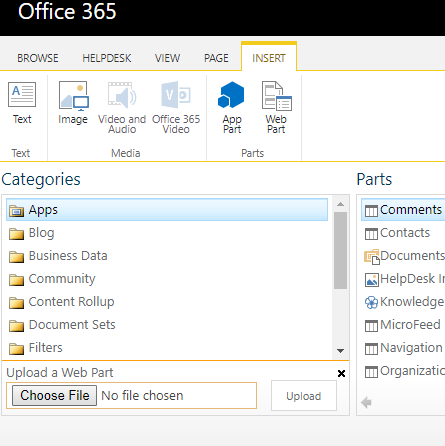
Task: Add an App Part to the page
Action: [x=232, y=107]
